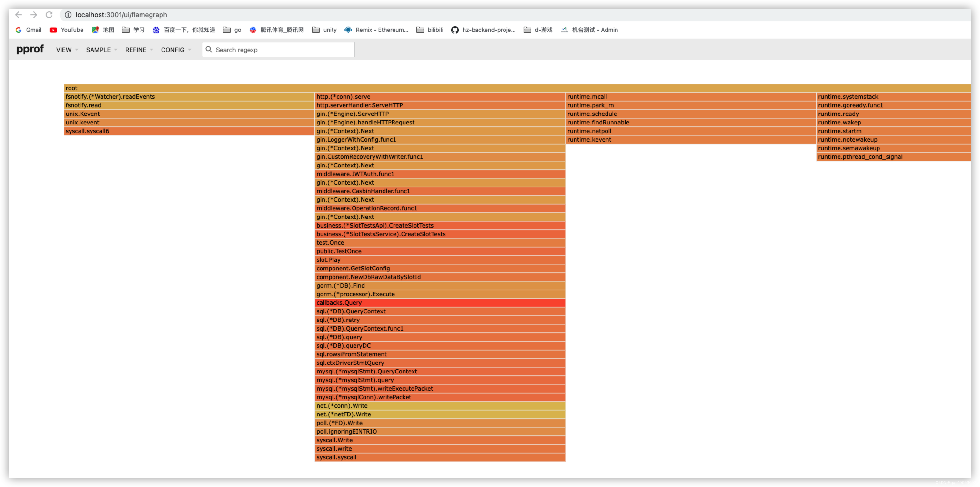This screenshot has height=487, width=980.
Task: Click the fsnotify.(*Watcher).readEvents frame
Action: (189, 97)
